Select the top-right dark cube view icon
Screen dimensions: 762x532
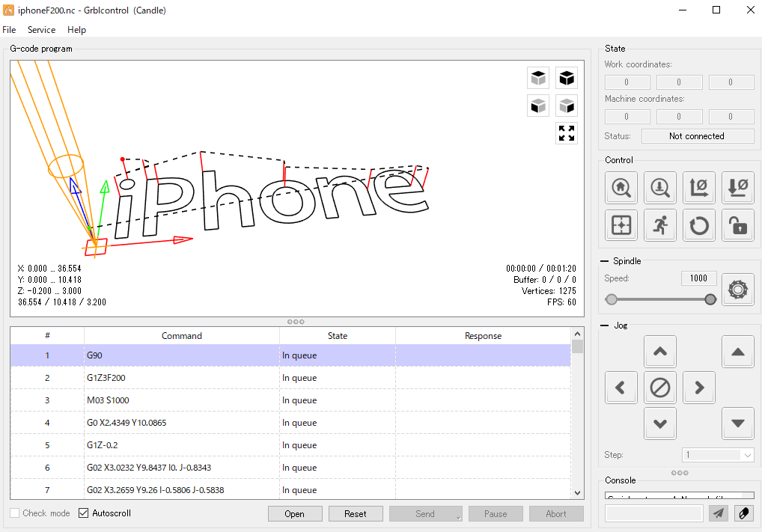566,78
